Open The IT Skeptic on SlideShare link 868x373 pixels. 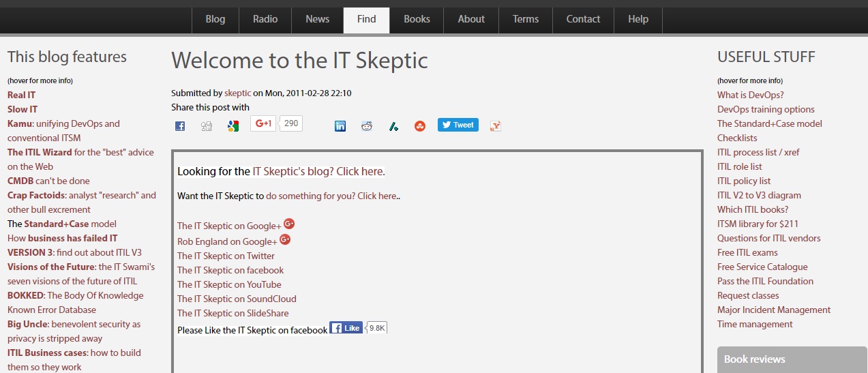(233, 313)
